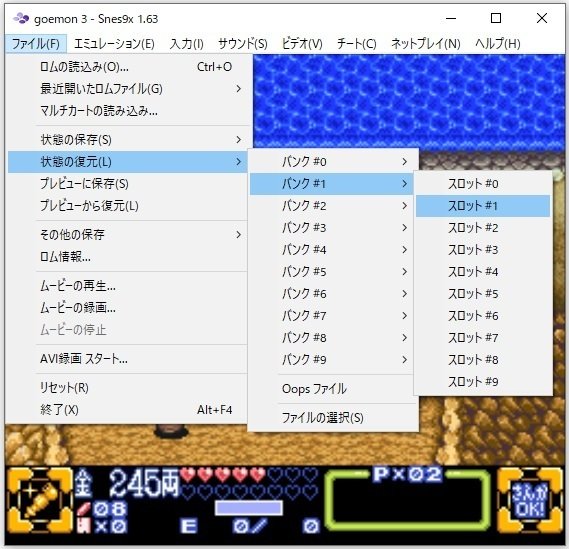
Task: Expand バンク #8 submenu
Action: click(331, 338)
